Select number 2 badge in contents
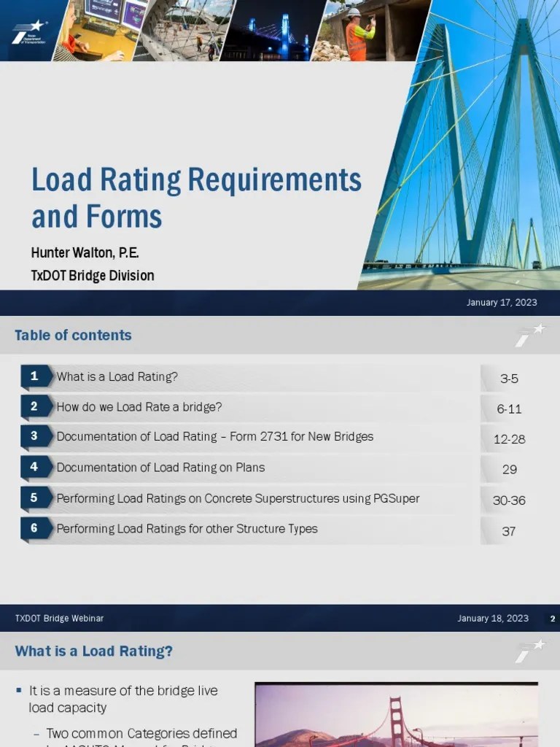Image resolution: width=560 pixels, height=747 pixels. pos(36,406)
